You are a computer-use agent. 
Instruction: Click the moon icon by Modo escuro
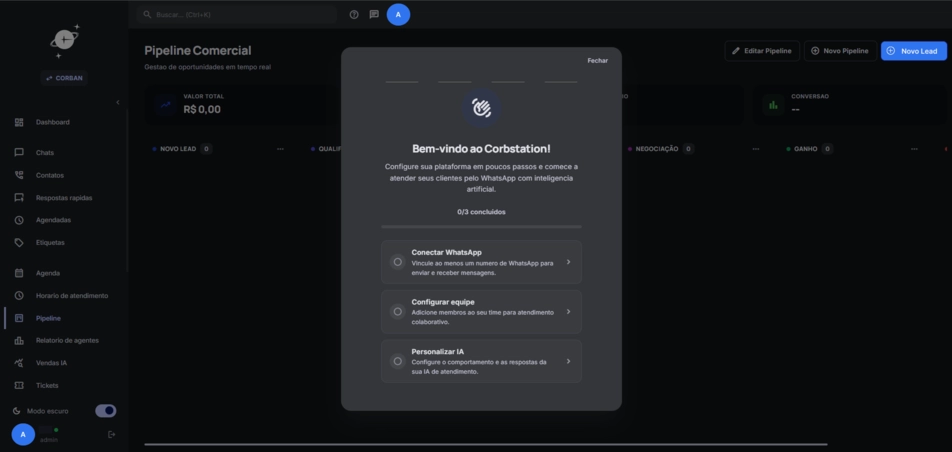[17, 411]
